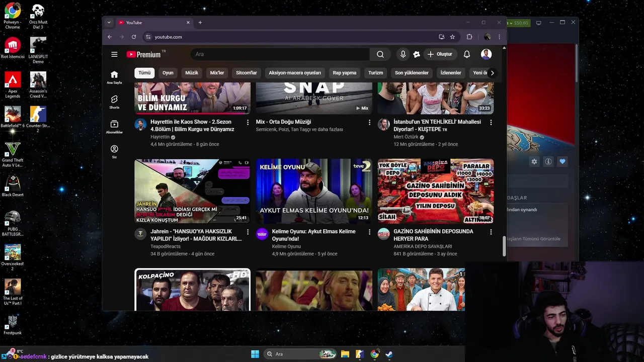The image size is (644, 362).
Task: Select the Tümü filter chip
Action: [144, 73]
